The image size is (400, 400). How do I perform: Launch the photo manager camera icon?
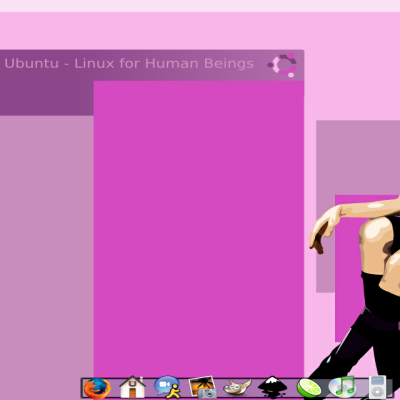pyautogui.click(x=203, y=387)
